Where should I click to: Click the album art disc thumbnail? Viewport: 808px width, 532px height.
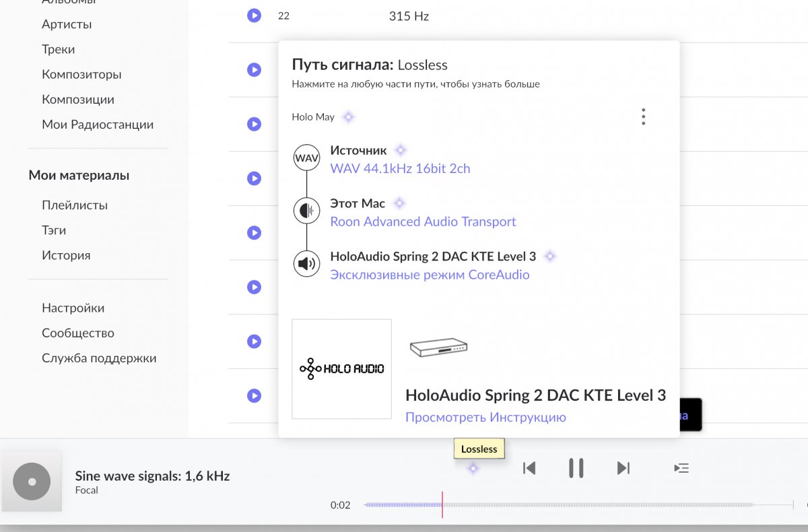32,481
